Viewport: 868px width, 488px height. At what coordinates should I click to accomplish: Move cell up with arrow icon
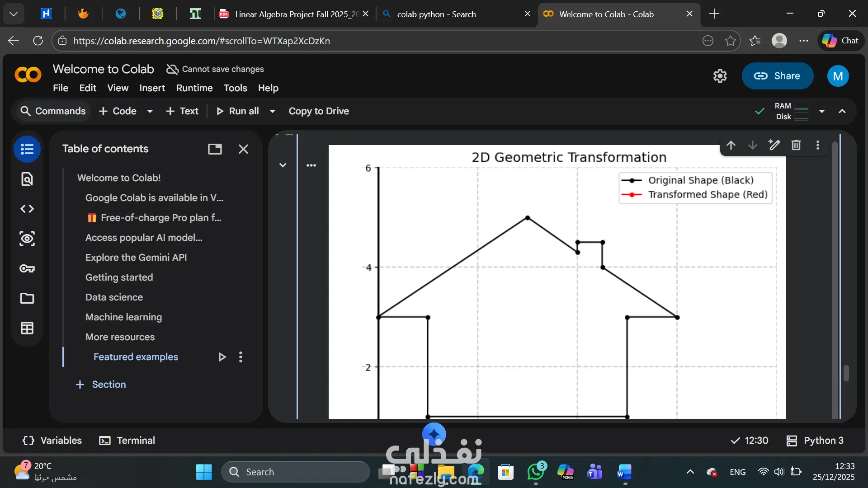click(731, 145)
